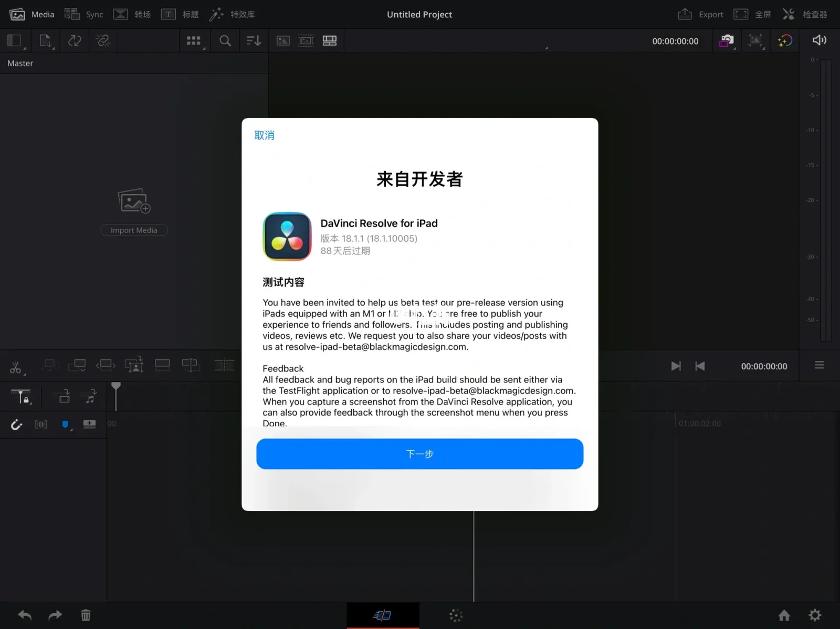Open the Media pool button
The height and width of the screenshot is (629, 840).
pyautogui.click(x=31, y=14)
